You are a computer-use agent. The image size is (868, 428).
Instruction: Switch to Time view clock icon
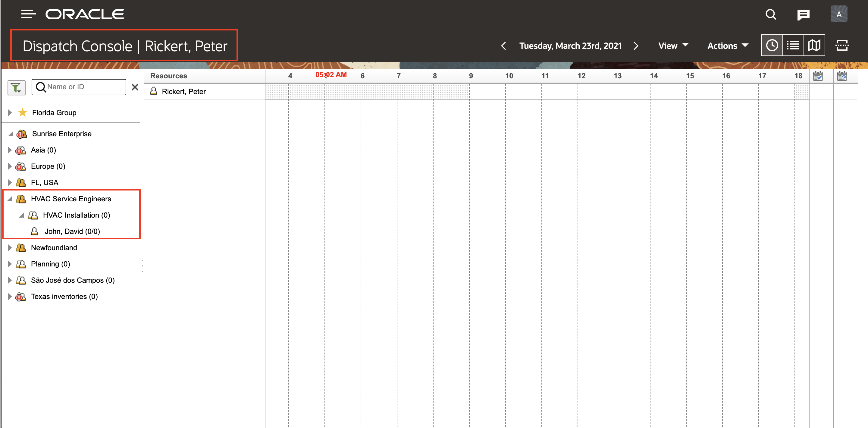[x=772, y=46]
